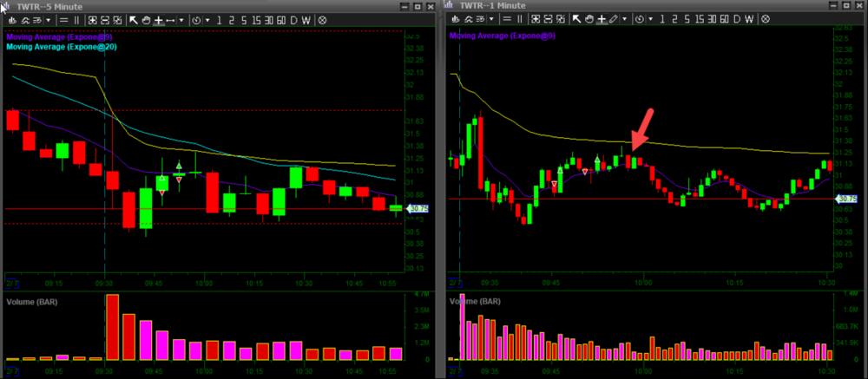
Task: Select the arrow pointer tool in 5 Minute chart
Action: click(133, 19)
